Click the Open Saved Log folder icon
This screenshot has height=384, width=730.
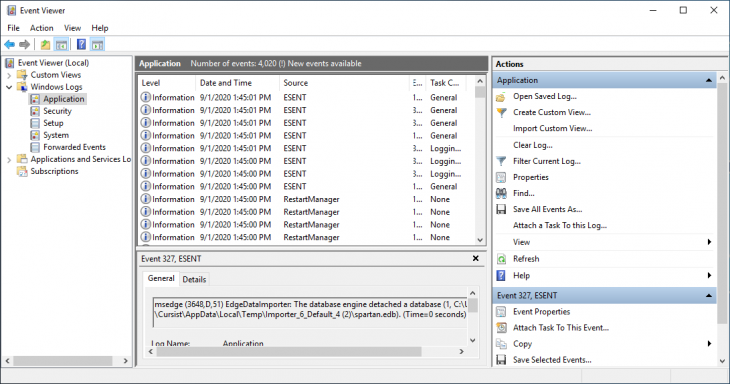[x=501, y=97]
